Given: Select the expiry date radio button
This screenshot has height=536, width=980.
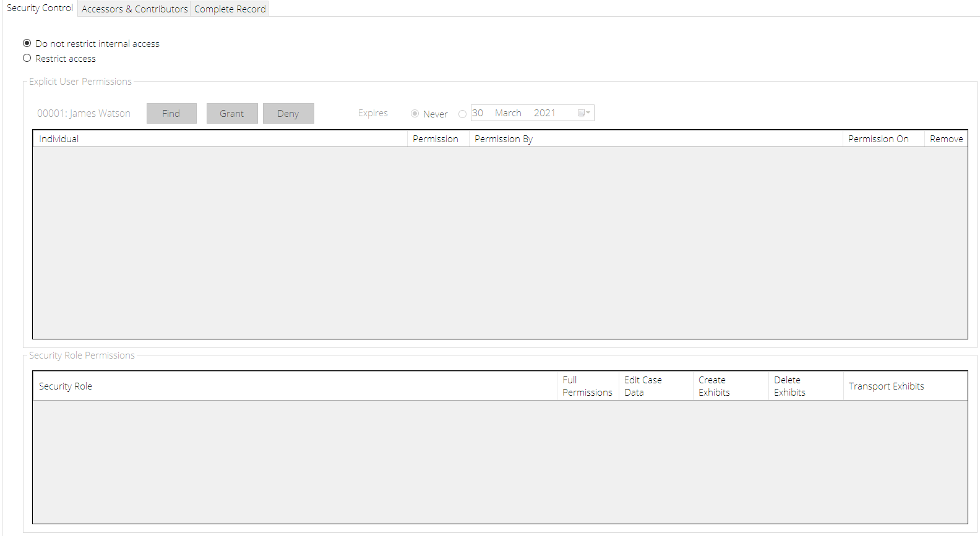Looking at the screenshot, I should (462, 114).
